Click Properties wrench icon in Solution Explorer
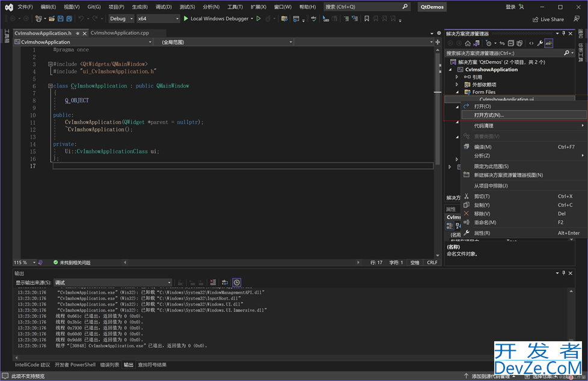The width and height of the screenshot is (588, 381). pos(540,43)
